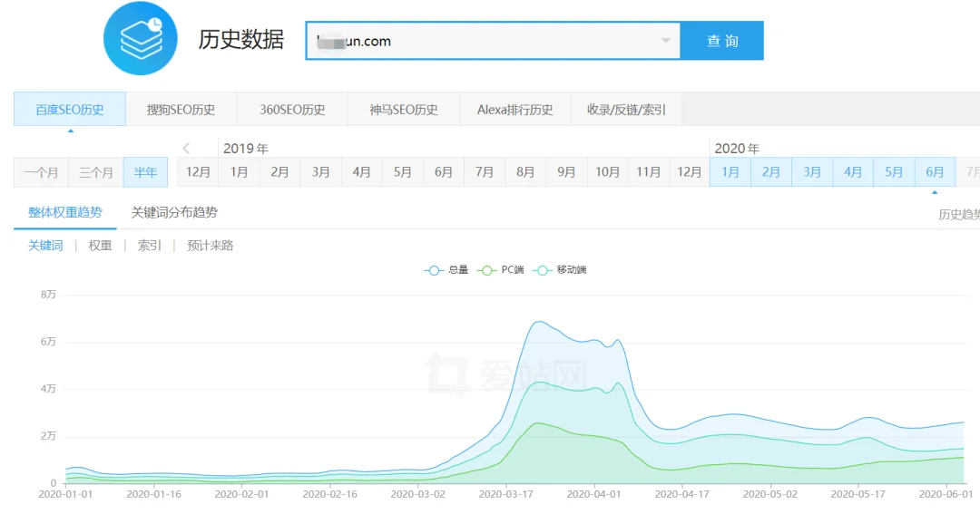Image resolution: width=980 pixels, height=514 pixels.
Task: Toggle the 移动端 legend series
Action: (560, 270)
